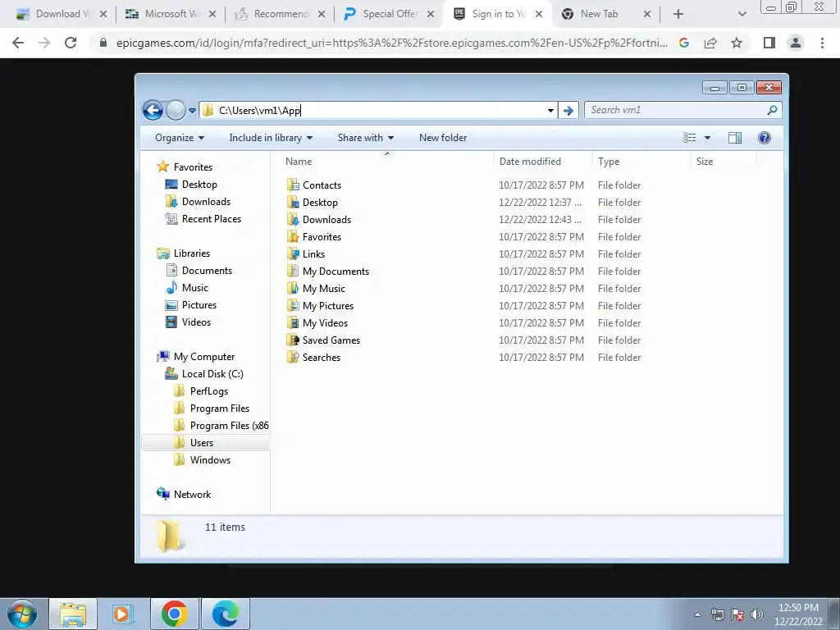This screenshot has width=840, height=630.
Task: Sort by the Date modified column
Action: pos(530,162)
